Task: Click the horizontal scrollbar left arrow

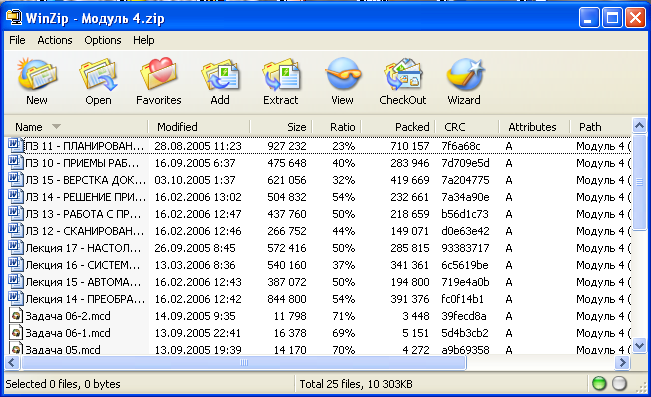Action: pos(12,363)
